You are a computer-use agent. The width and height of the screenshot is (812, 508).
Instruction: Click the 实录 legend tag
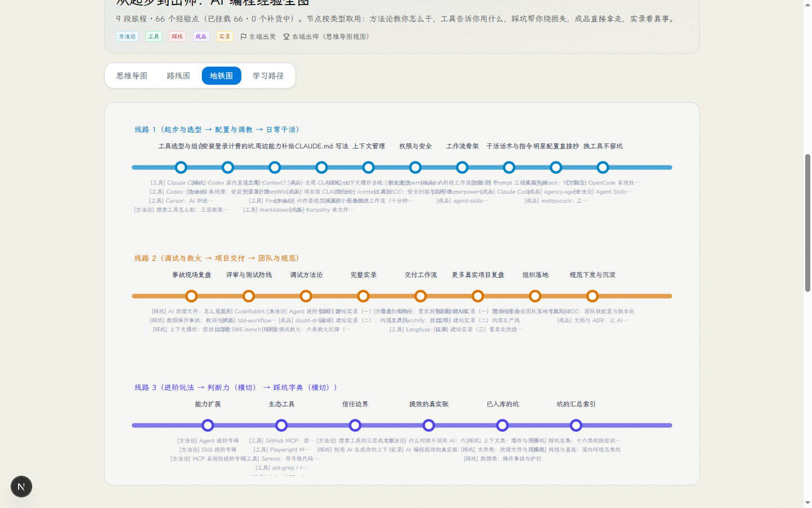(225, 37)
